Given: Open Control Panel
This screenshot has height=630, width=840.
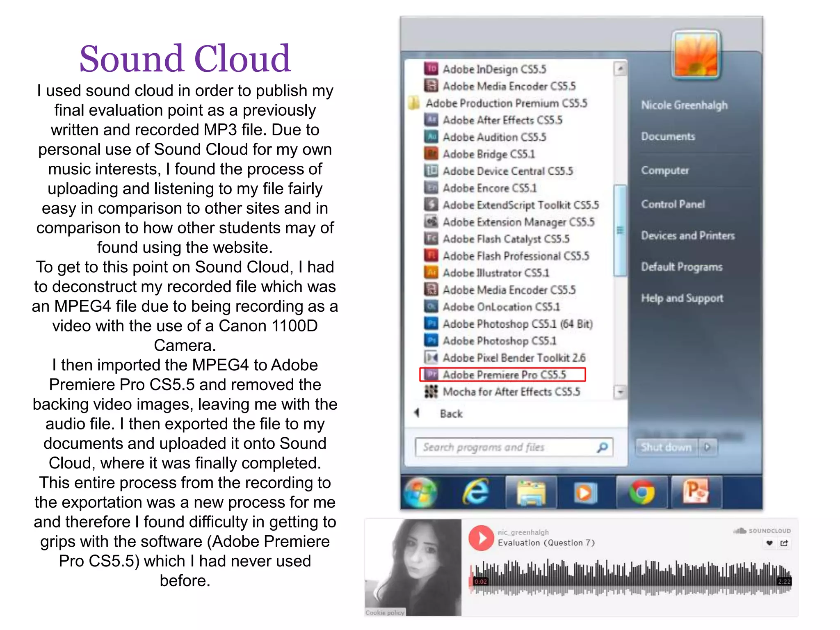Looking at the screenshot, I should pos(673,204).
